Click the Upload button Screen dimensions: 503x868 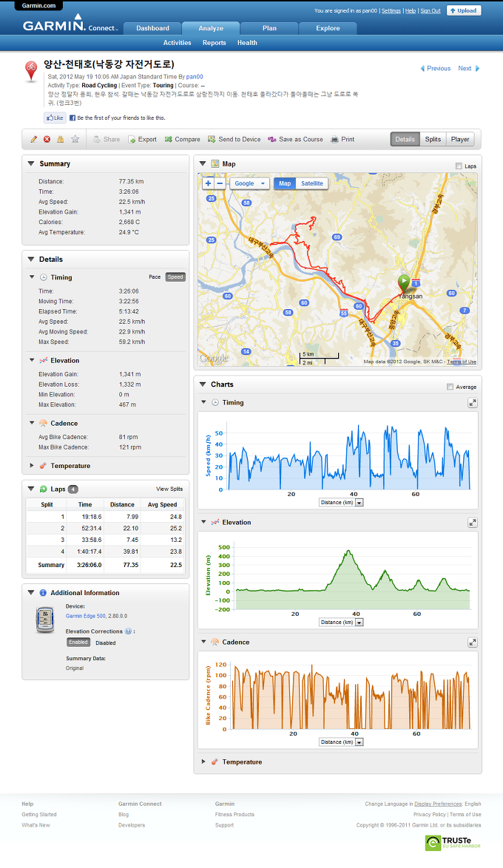(x=464, y=10)
